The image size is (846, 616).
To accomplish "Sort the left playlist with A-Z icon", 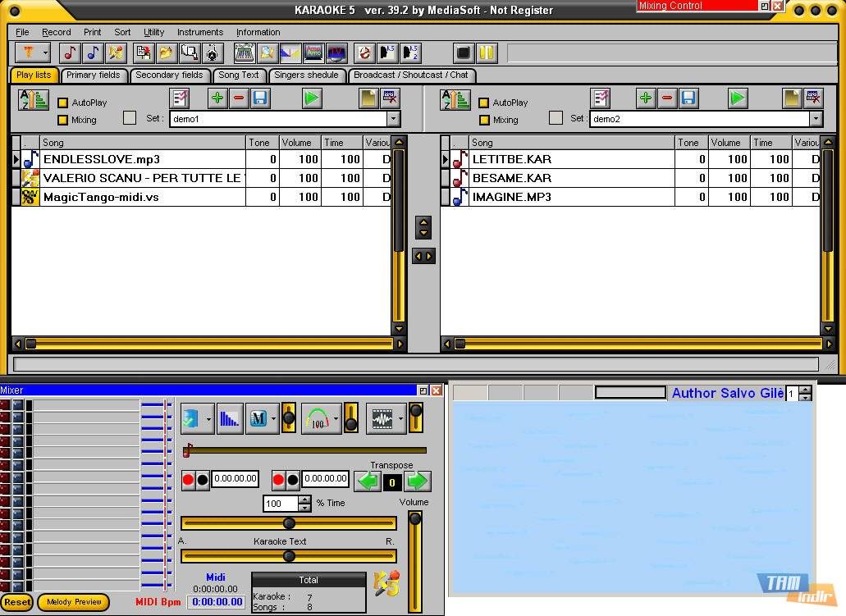I will (x=34, y=100).
